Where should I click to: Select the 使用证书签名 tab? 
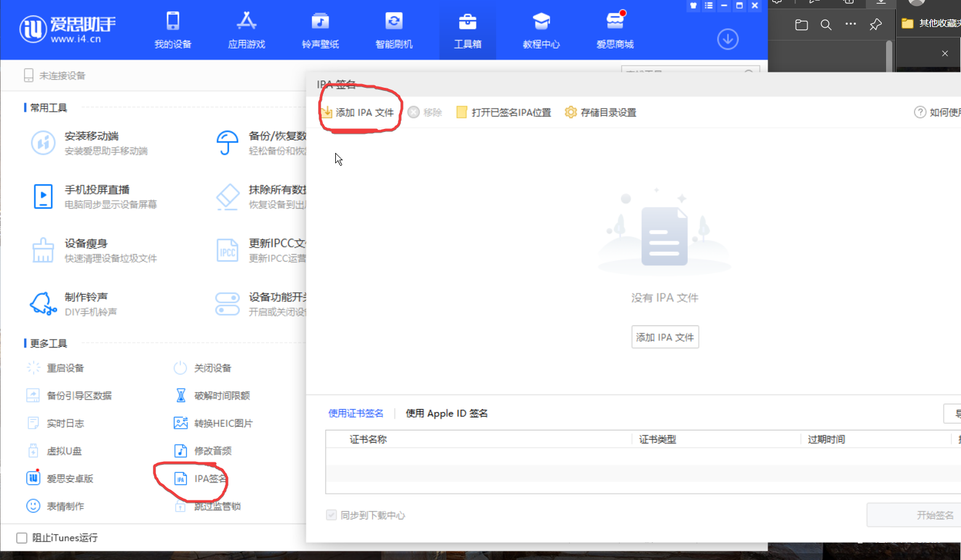[356, 413]
